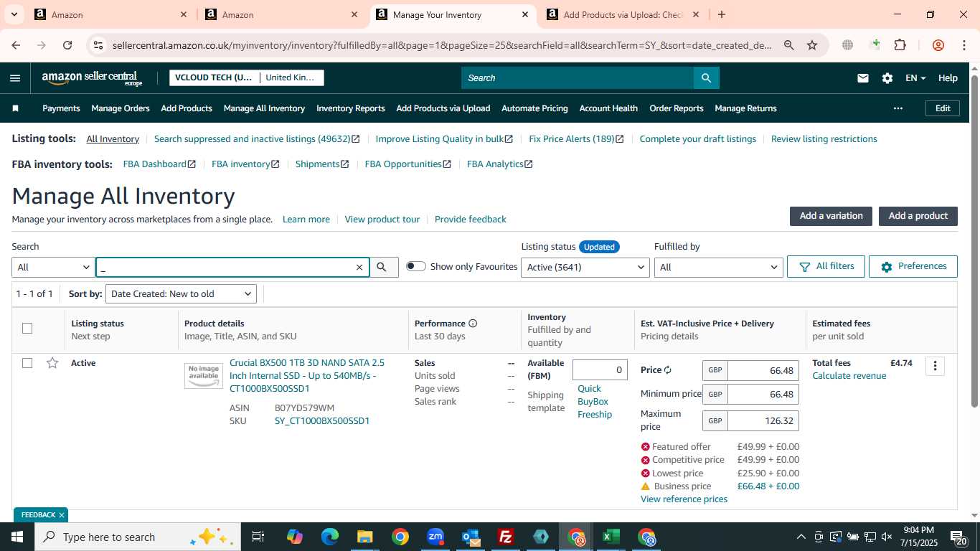
Task: Open the Sort by Date Created dropdown
Action: pyautogui.click(x=181, y=294)
